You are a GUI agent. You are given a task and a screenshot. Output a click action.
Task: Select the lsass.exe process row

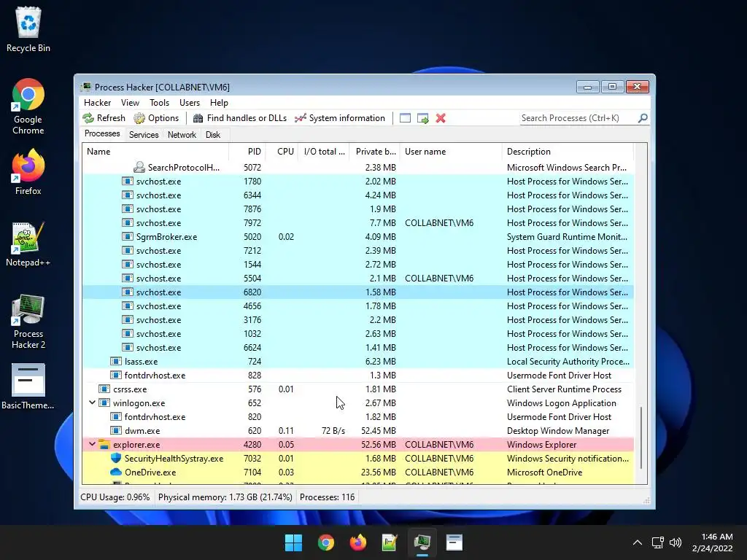pos(357,362)
